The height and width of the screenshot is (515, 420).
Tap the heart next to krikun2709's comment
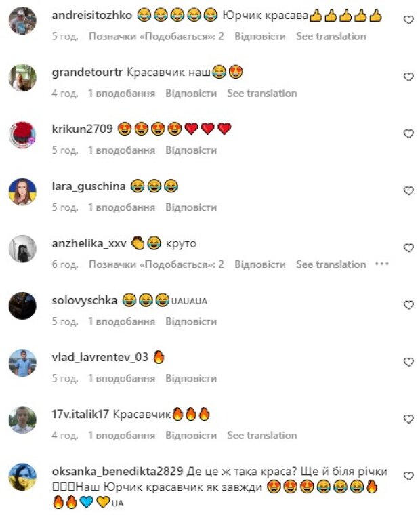click(x=408, y=134)
